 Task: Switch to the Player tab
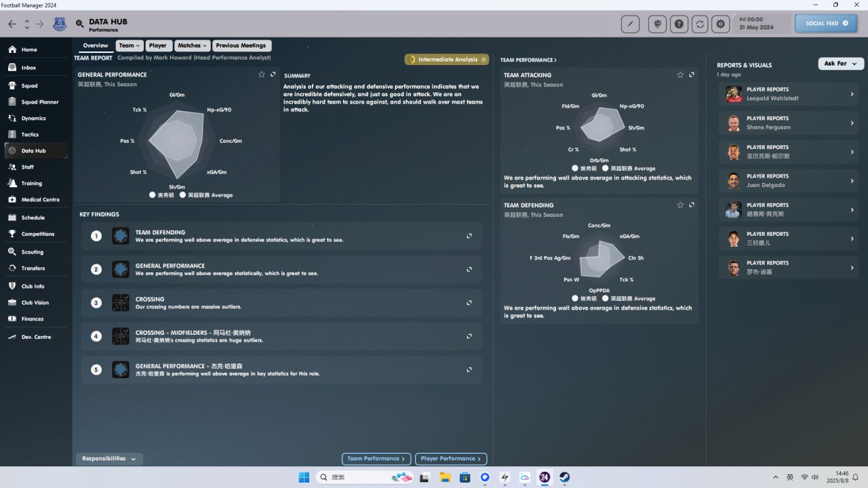click(x=158, y=46)
